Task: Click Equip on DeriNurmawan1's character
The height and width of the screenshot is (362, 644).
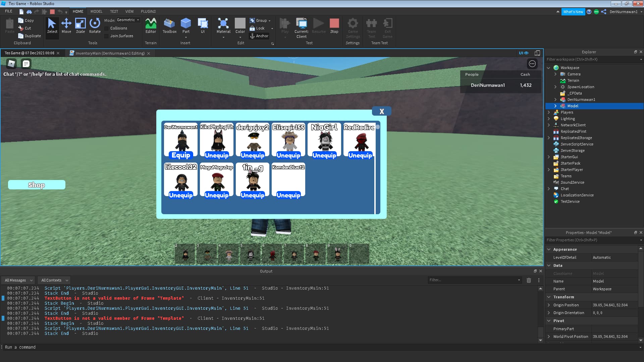Action: (x=180, y=155)
